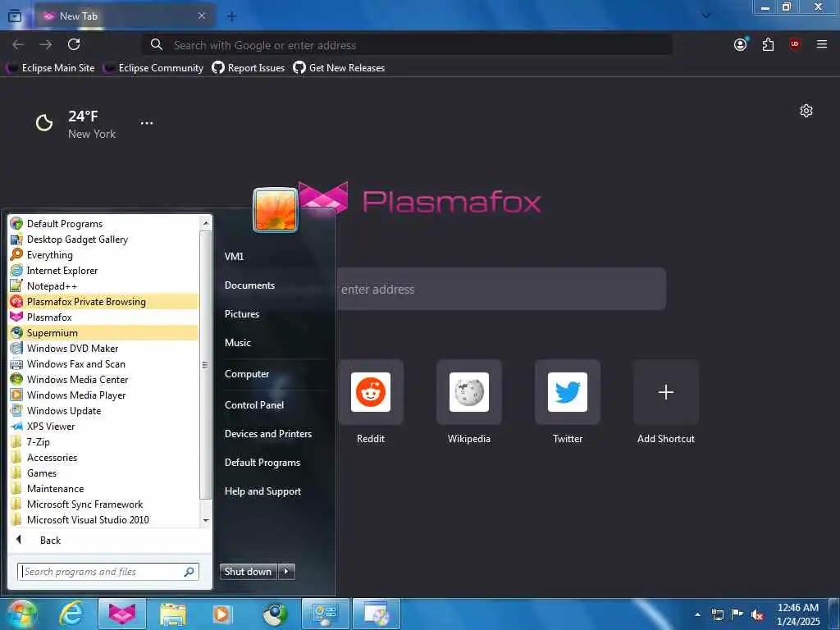
Task: Focus Search programs and files box
Action: (108, 572)
